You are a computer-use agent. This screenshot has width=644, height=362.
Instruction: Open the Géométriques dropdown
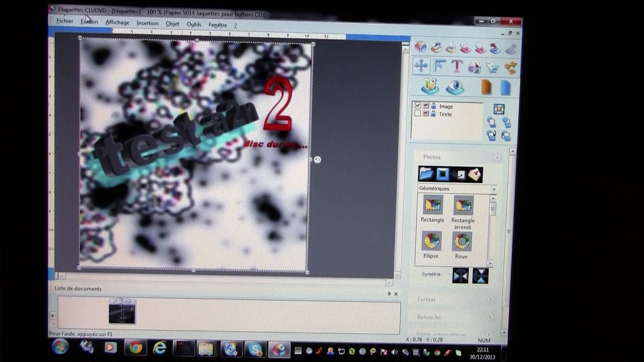point(494,189)
